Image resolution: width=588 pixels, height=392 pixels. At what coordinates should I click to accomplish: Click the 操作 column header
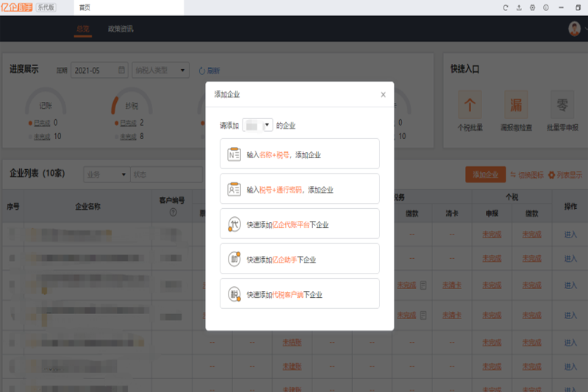point(570,207)
